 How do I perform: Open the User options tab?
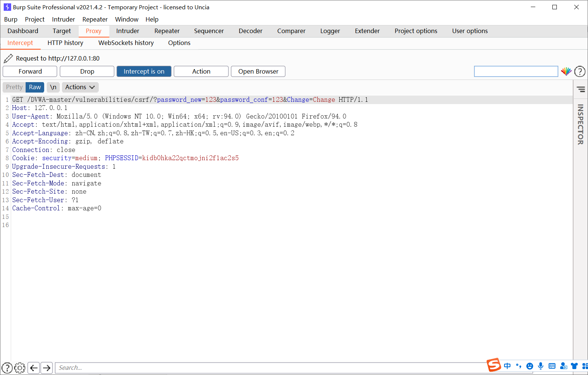click(470, 31)
